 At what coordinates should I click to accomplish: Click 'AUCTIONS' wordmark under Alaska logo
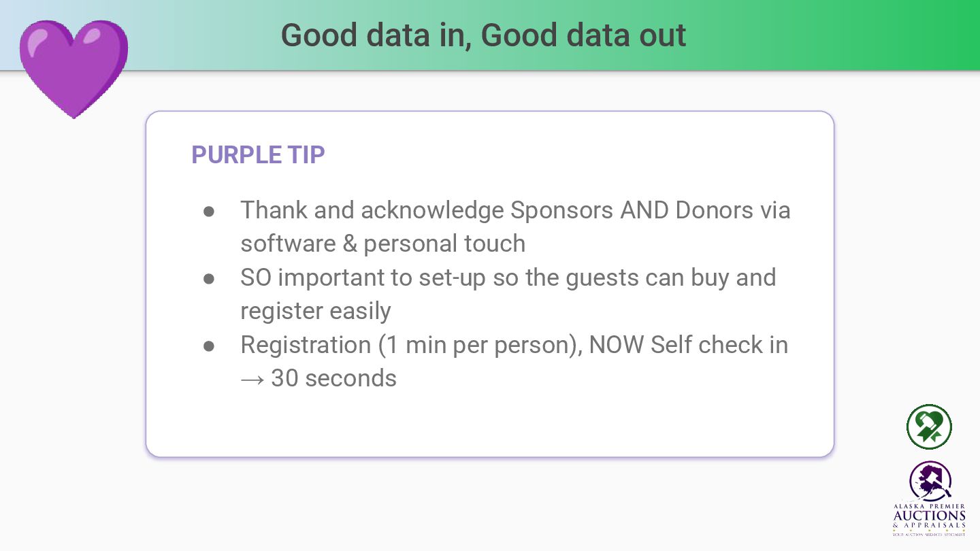click(929, 516)
